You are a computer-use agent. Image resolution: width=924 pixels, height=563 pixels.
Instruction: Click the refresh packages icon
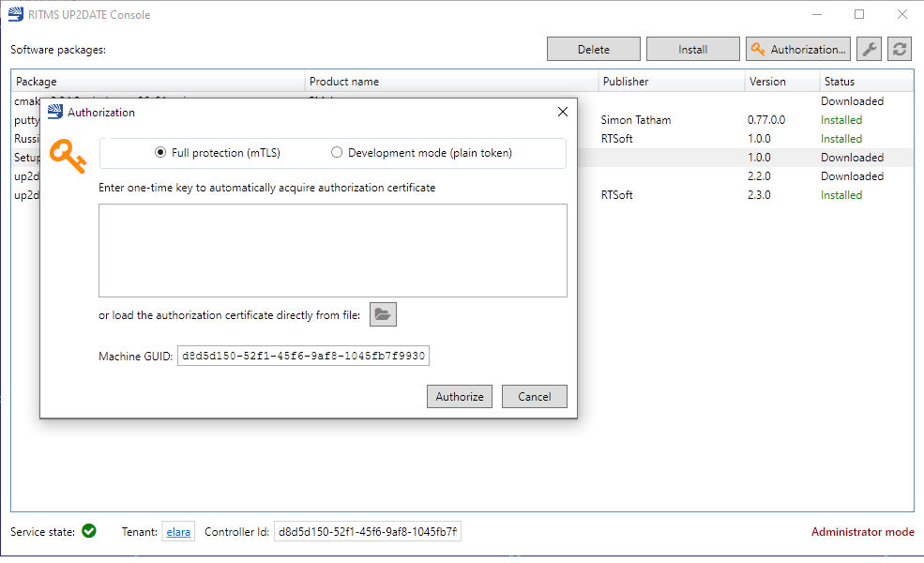(x=900, y=50)
